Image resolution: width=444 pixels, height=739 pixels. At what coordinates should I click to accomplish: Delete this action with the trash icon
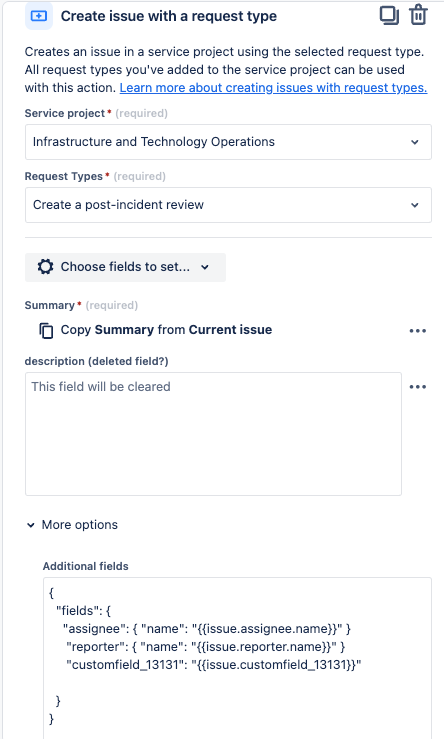(418, 15)
